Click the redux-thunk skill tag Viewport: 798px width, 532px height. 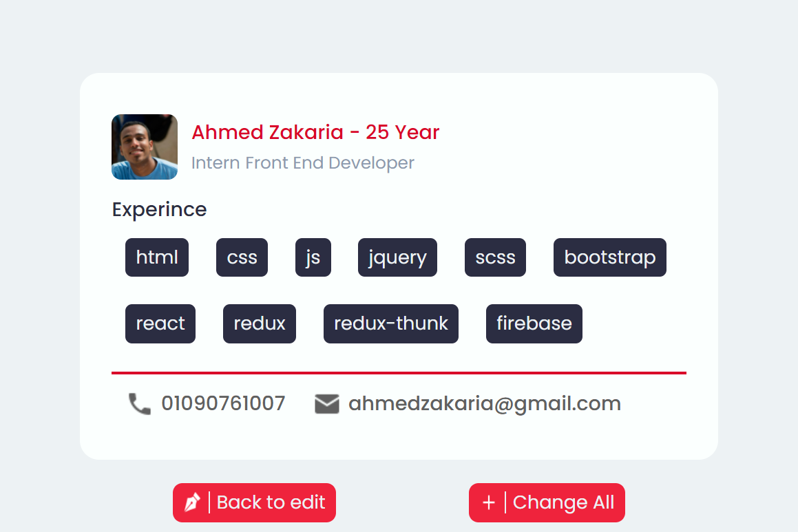coord(391,323)
